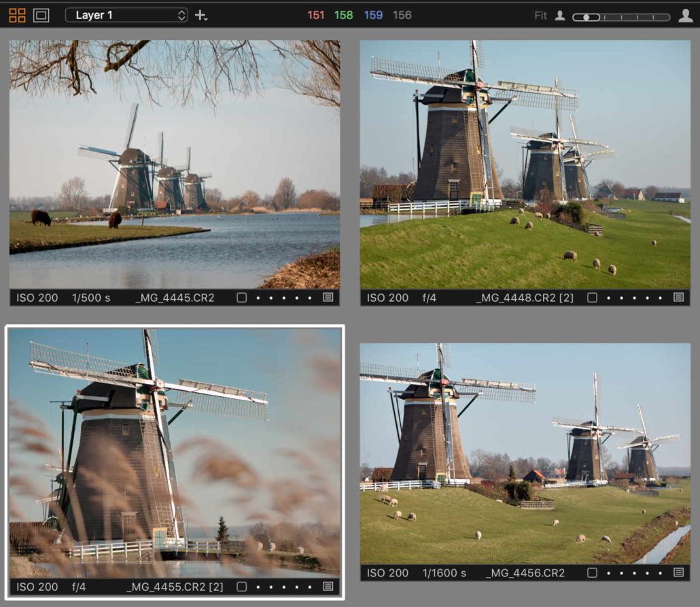Screen dimensions: 700x607
Task: Click the metadata icon on _MG_4448 thumbnail
Action: (680, 297)
